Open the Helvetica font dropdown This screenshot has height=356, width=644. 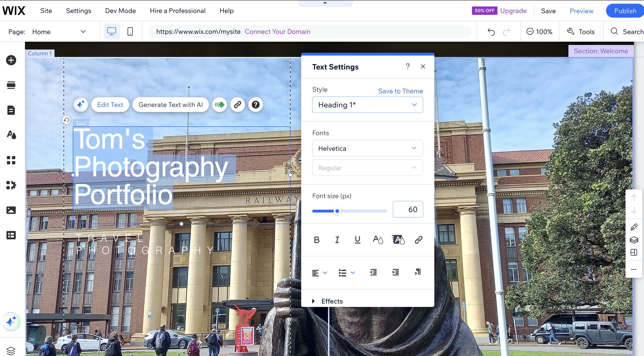367,148
